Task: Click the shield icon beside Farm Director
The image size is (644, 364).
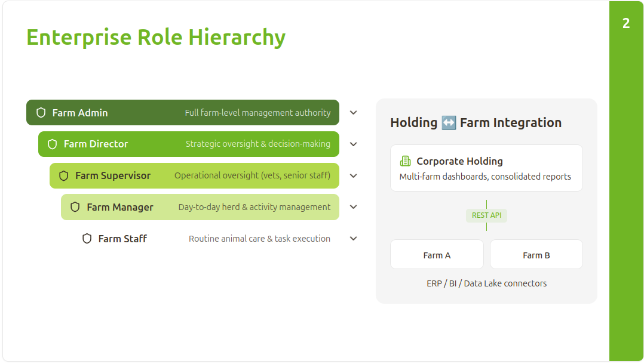Action: click(52, 144)
